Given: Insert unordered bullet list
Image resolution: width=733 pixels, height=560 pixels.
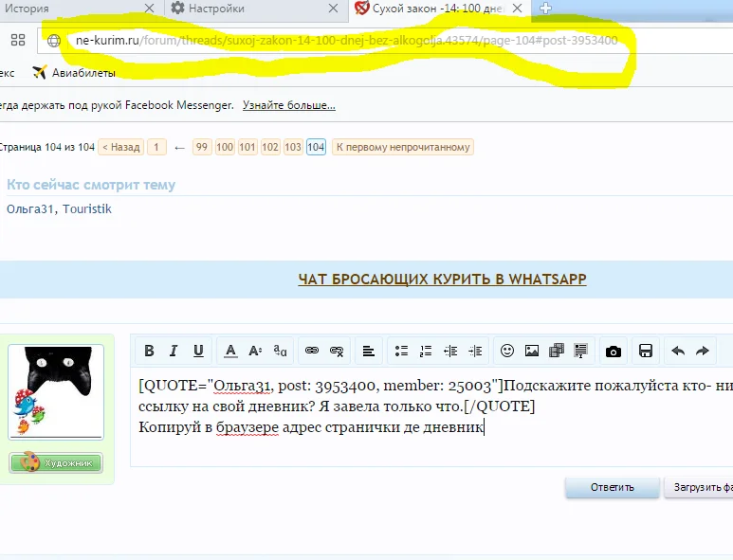Looking at the screenshot, I should pos(401,351).
